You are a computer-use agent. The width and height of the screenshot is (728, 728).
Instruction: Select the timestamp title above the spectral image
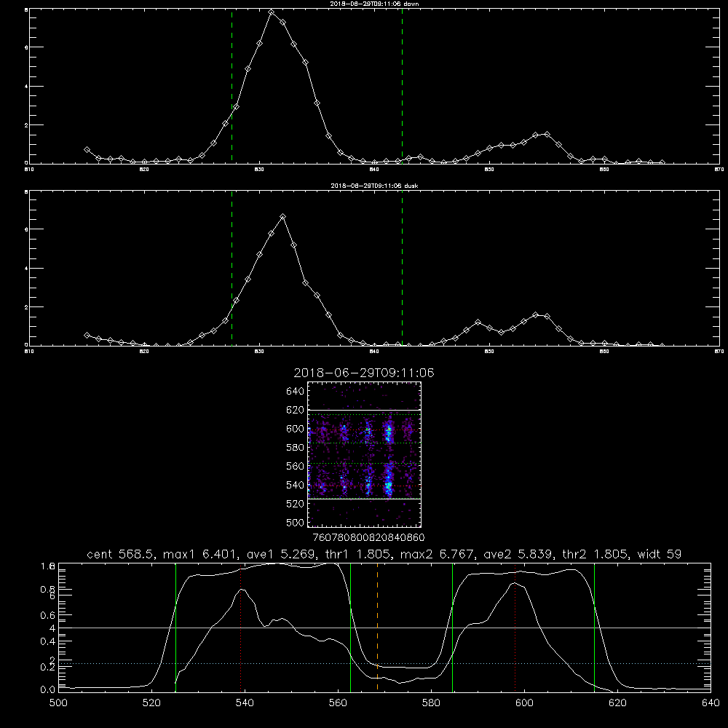[364, 373]
